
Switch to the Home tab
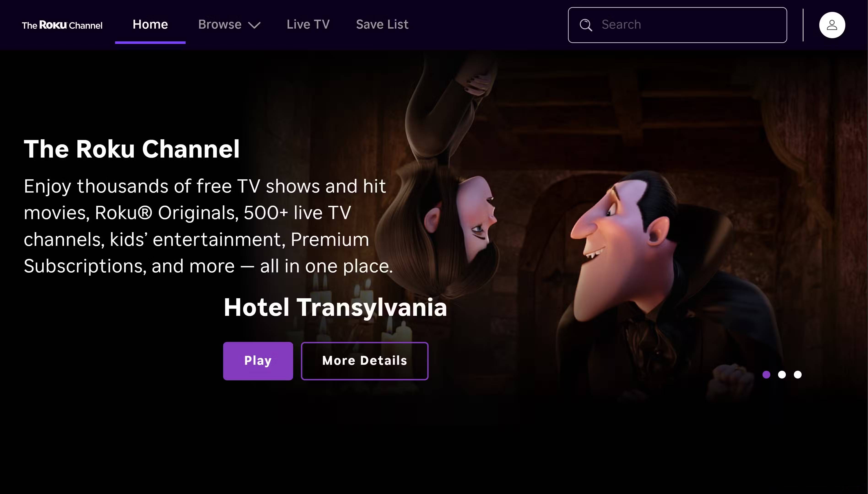(x=150, y=24)
